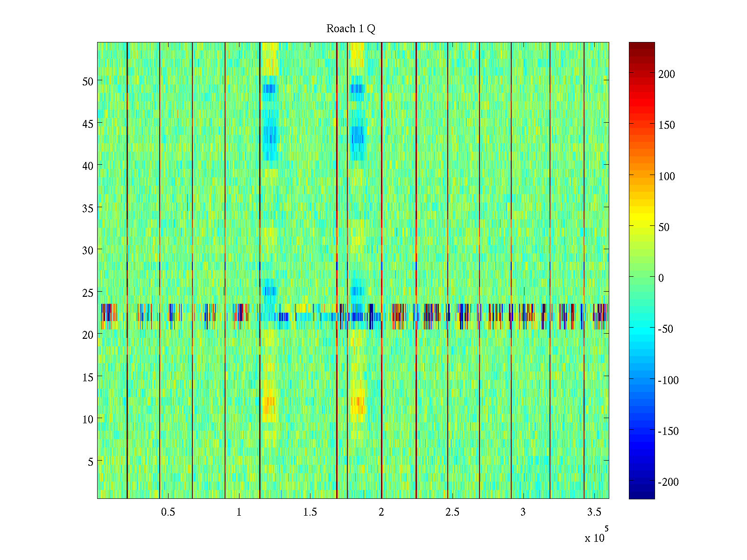The height and width of the screenshot is (560, 747).
Task: Click the colorbar tick label '-200'
Action: (x=668, y=482)
